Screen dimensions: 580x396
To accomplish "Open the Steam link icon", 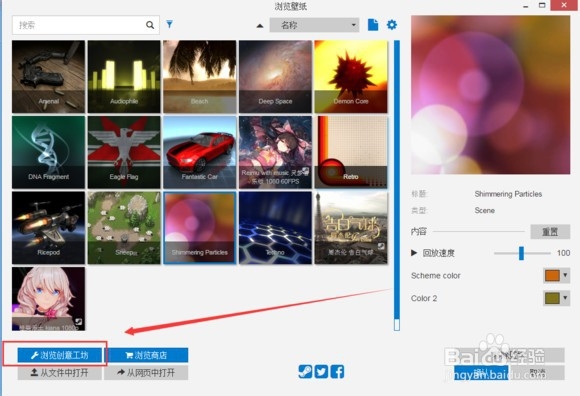I will pyautogui.click(x=305, y=372).
